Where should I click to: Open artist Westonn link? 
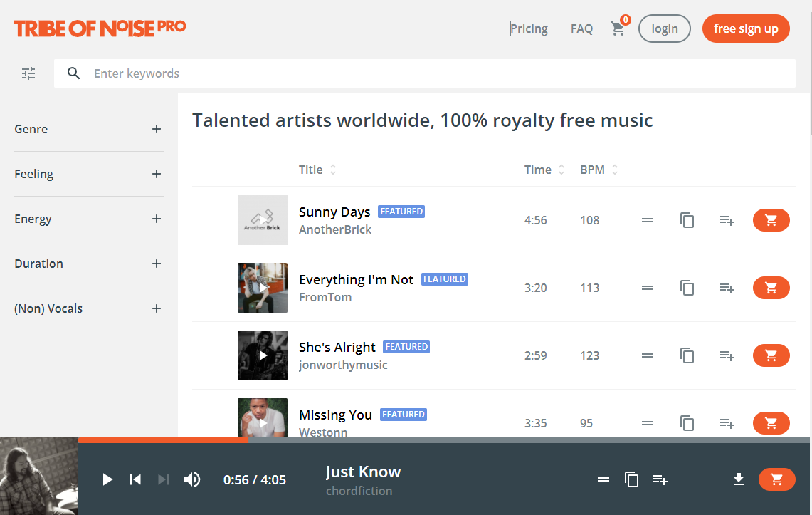[x=323, y=432]
